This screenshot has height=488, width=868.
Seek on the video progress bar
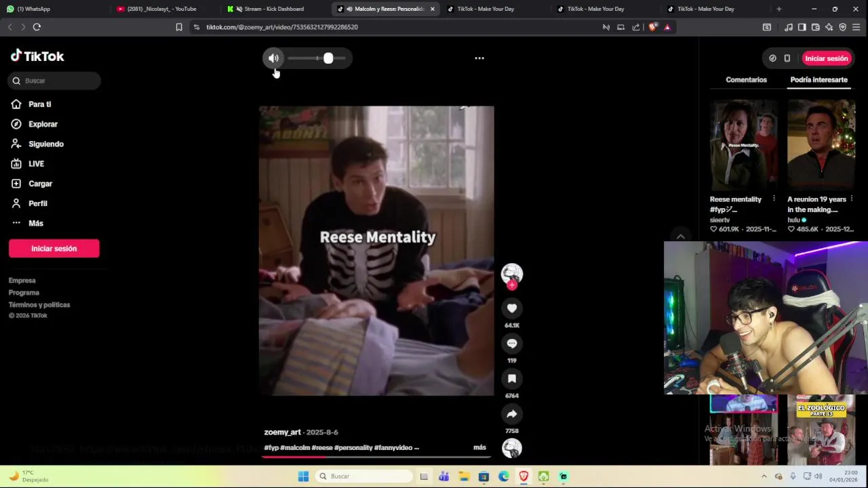coord(376,457)
